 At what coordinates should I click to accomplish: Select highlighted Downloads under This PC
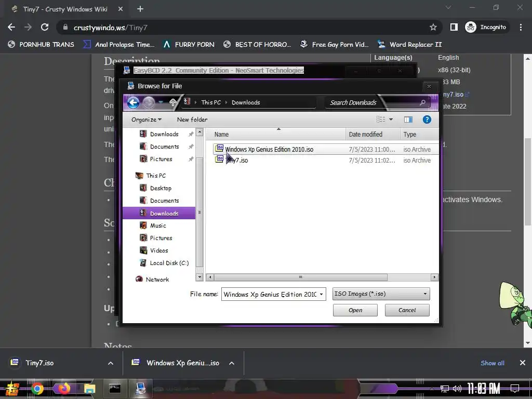click(x=159, y=213)
